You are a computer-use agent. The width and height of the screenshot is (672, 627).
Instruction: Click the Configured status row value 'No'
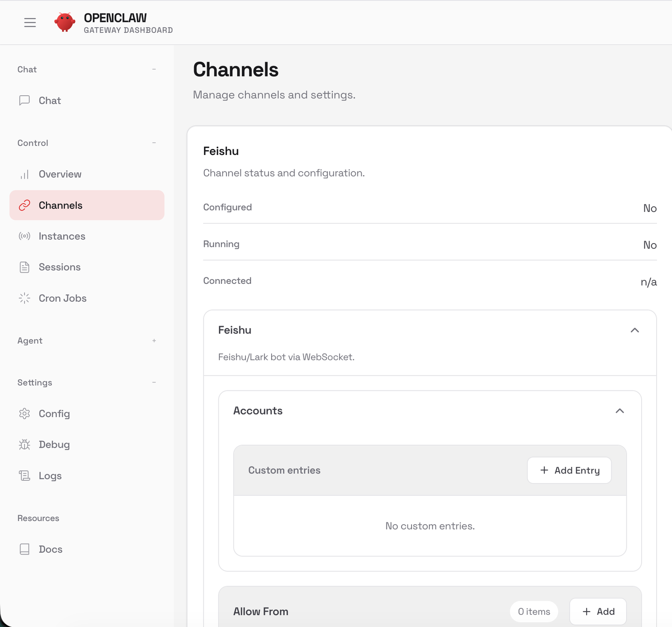pyautogui.click(x=650, y=208)
